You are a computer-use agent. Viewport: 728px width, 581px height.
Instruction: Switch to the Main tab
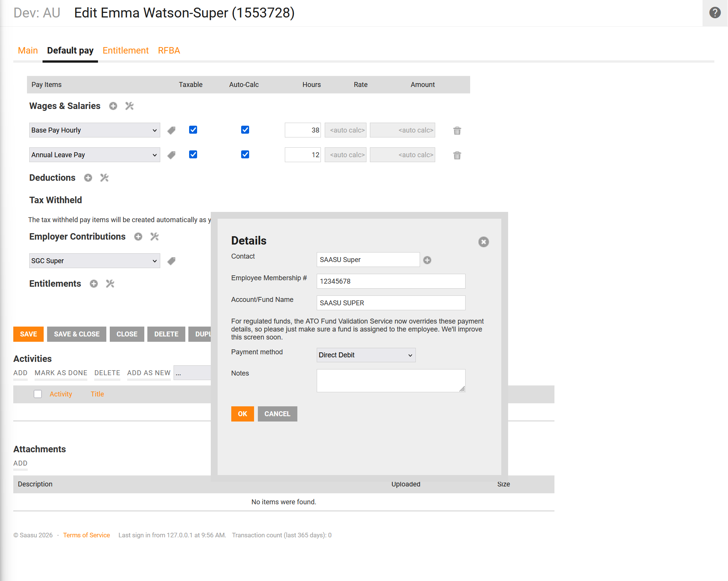pos(28,51)
